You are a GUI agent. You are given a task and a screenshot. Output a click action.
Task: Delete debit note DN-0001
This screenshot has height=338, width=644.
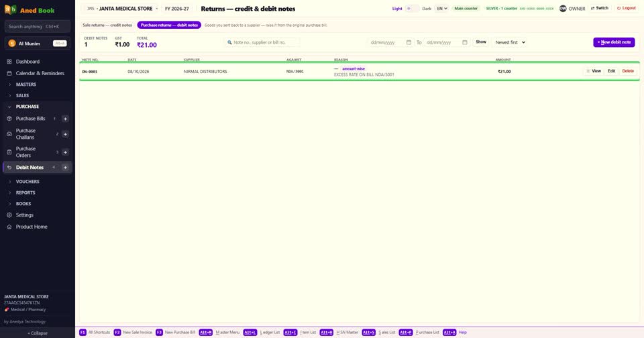628,71
